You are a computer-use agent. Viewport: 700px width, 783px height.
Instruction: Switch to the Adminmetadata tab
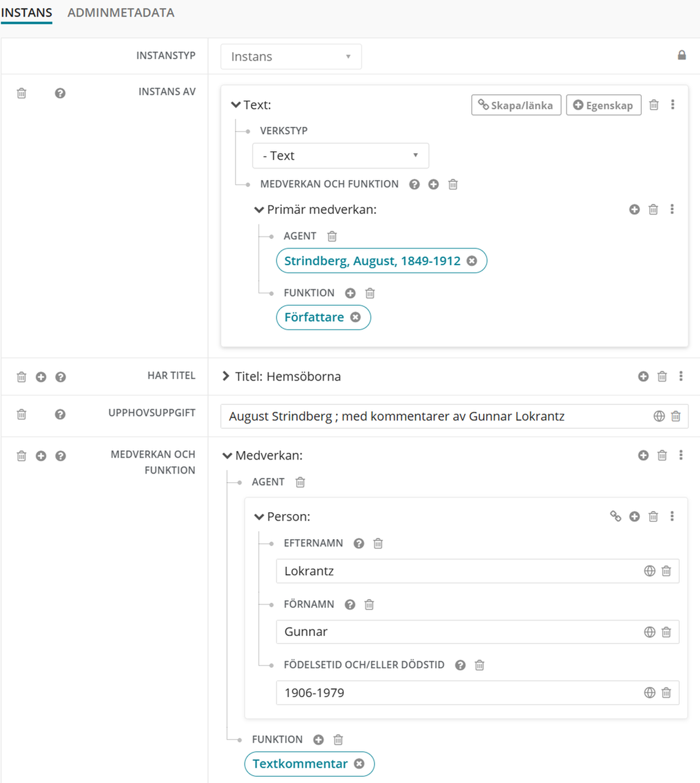point(121,13)
